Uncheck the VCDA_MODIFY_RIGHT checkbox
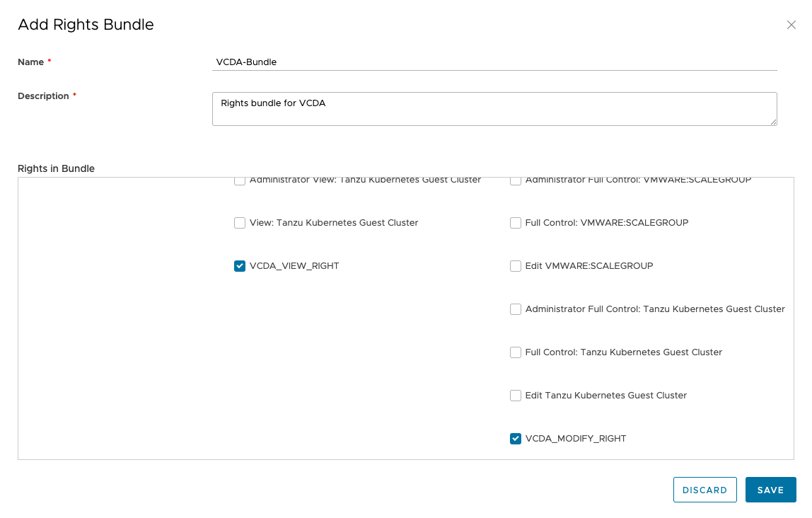This screenshot has width=812, height=518. click(x=516, y=439)
